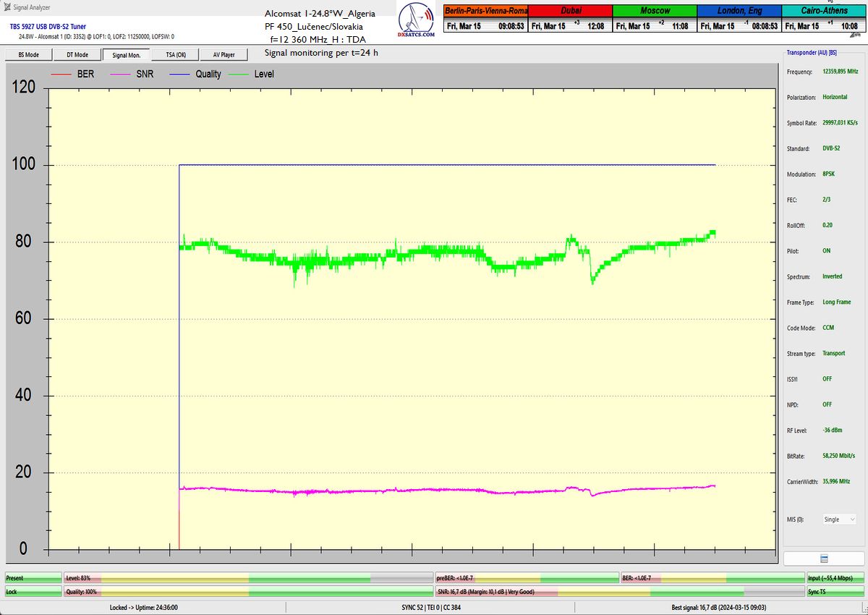Click the DXSATCS.COM satellite dish logo
The height and width of the screenshot is (615, 868).
point(417,20)
